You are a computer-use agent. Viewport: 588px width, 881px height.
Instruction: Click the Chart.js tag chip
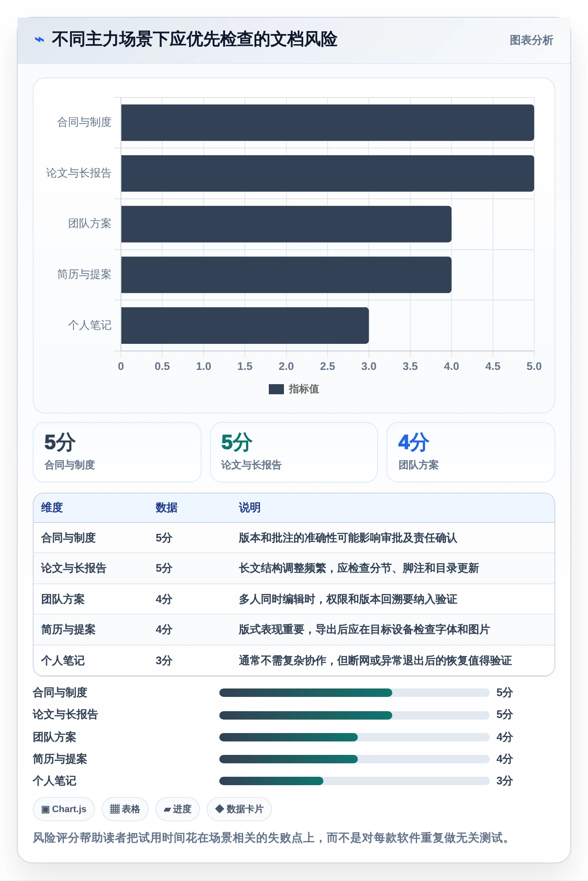coord(64,809)
